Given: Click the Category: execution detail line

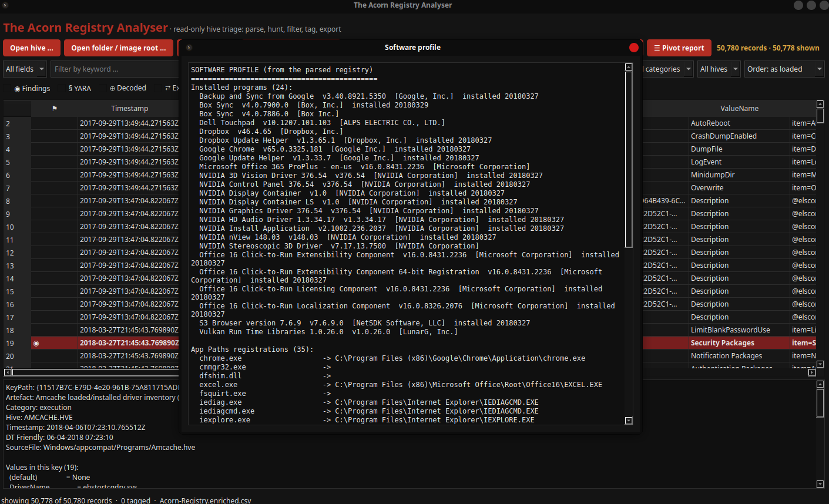Looking at the screenshot, I should (x=39, y=408).
